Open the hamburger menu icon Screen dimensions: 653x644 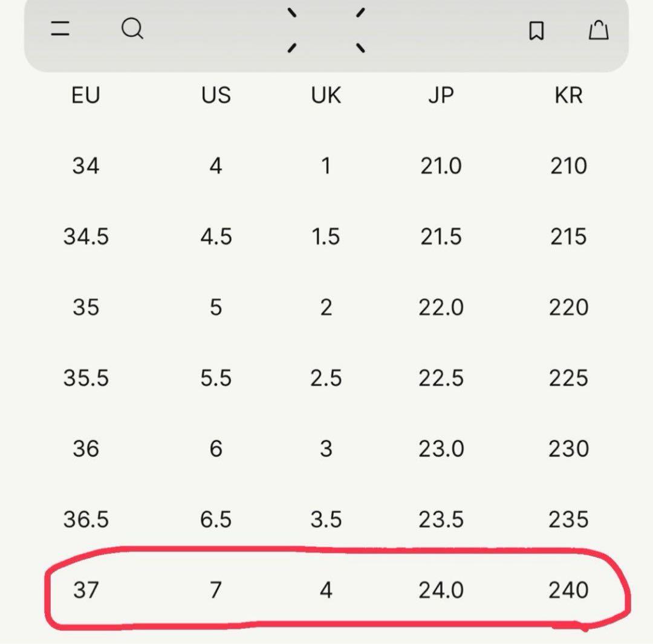click(60, 28)
